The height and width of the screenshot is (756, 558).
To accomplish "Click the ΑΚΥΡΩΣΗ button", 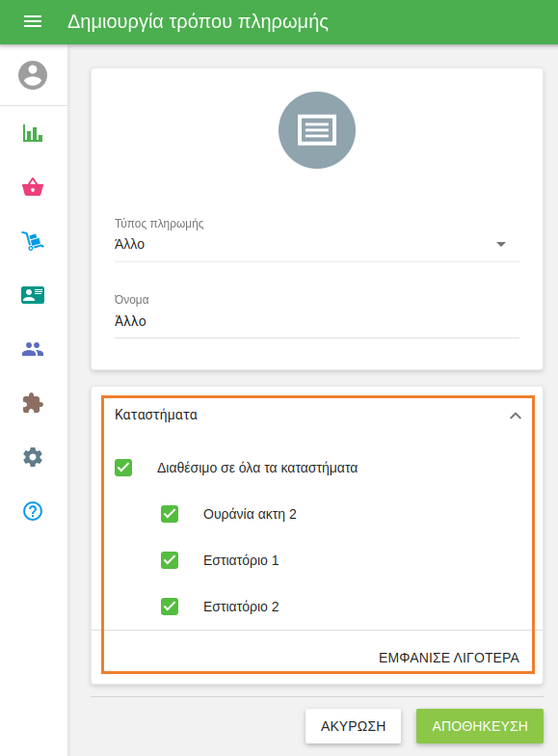I will pyautogui.click(x=353, y=726).
